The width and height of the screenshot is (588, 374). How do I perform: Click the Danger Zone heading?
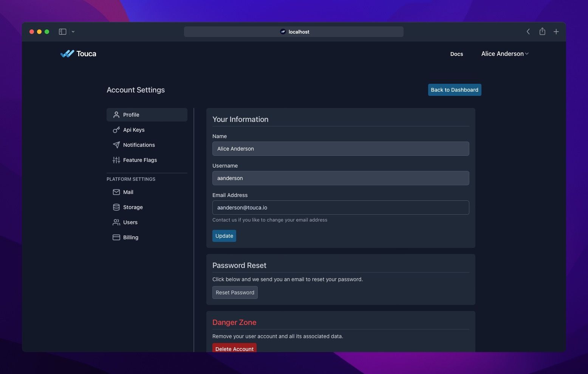234,322
